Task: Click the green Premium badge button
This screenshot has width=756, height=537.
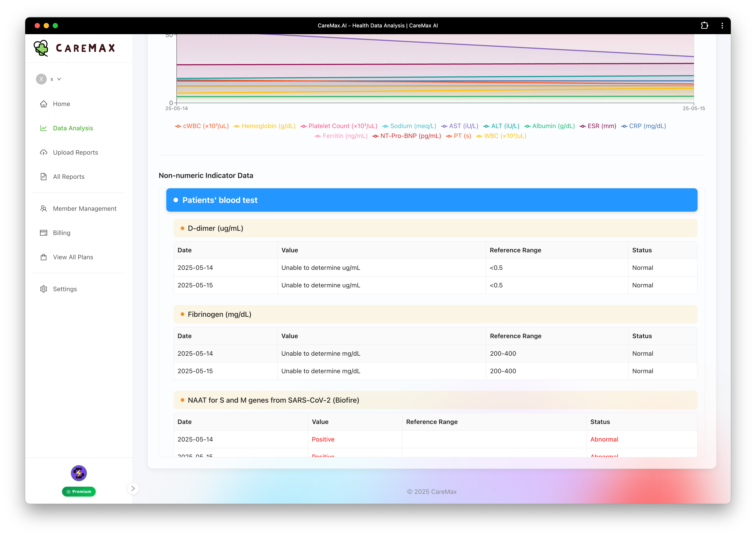Action: [x=79, y=491]
